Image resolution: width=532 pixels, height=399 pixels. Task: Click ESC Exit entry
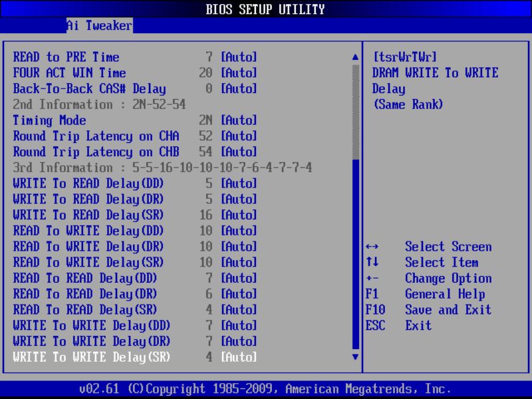398,325
